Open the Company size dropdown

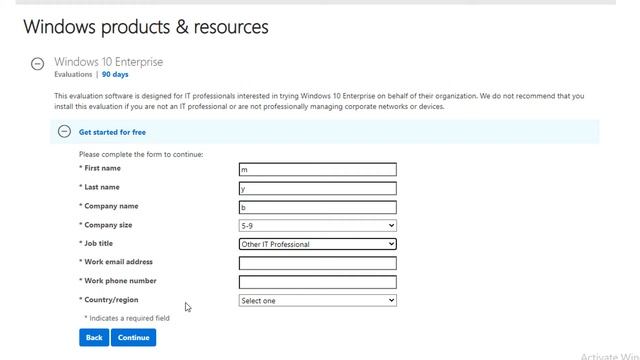point(318,225)
